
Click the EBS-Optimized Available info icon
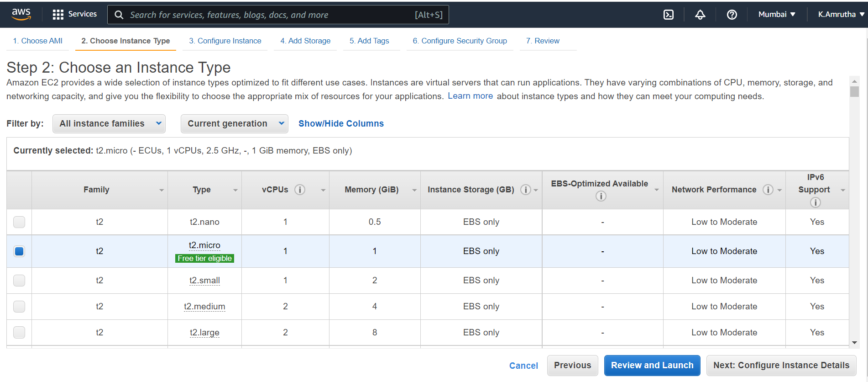(601, 196)
